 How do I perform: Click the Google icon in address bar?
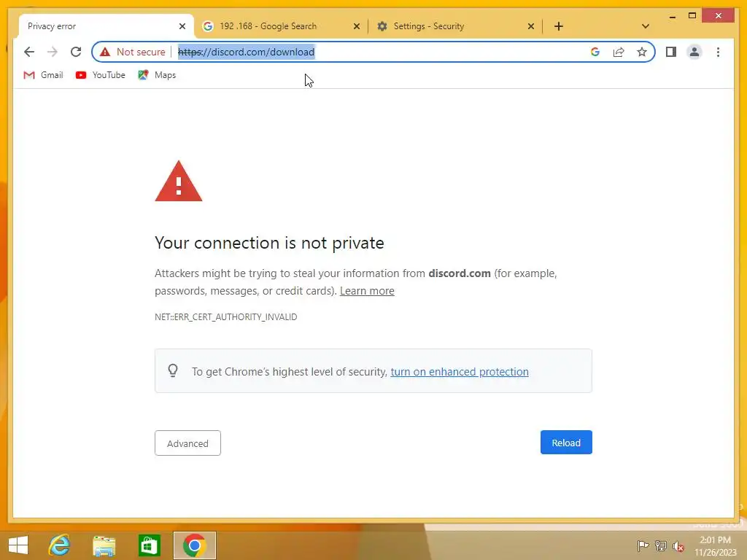[595, 52]
